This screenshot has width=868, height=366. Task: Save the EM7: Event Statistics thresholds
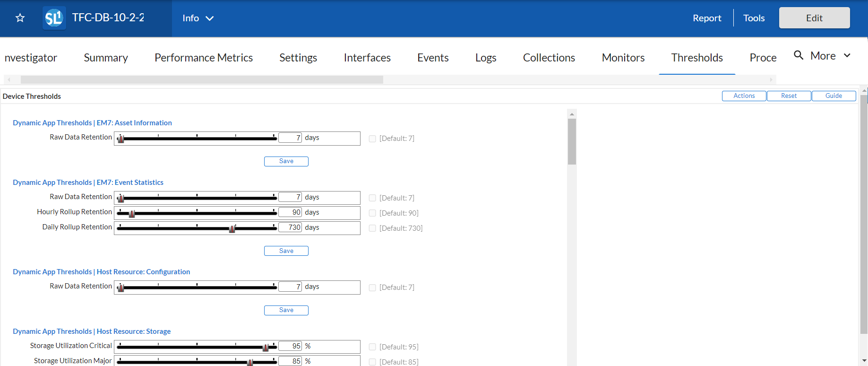(286, 251)
